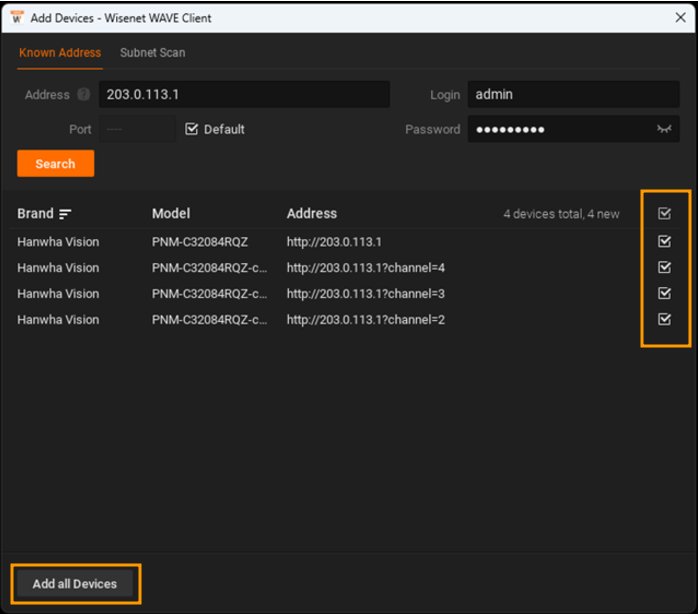Toggle password visibility eye icon
This screenshot has height=614, width=698.
[x=664, y=129]
